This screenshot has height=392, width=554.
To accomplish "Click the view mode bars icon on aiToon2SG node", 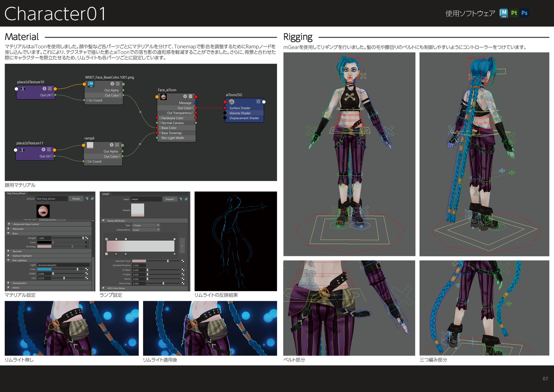I will point(258,101).
